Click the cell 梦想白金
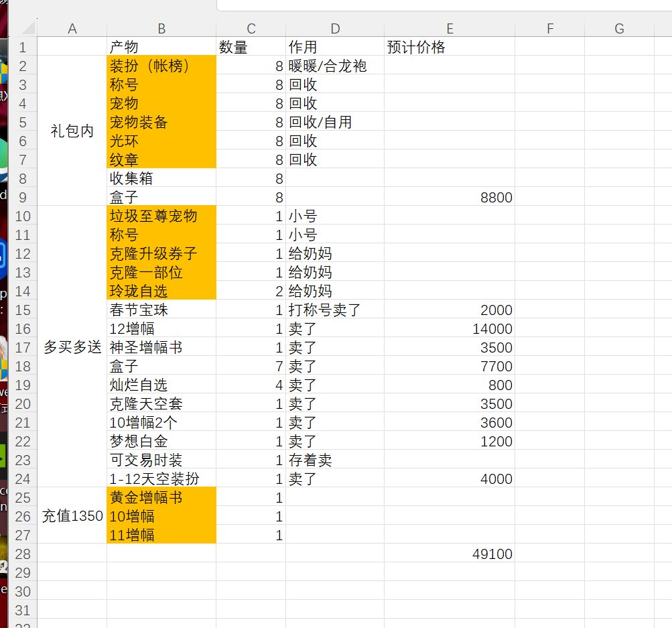Image resolution: width=672 pixels, height=628 pixels. click(161, 440)
